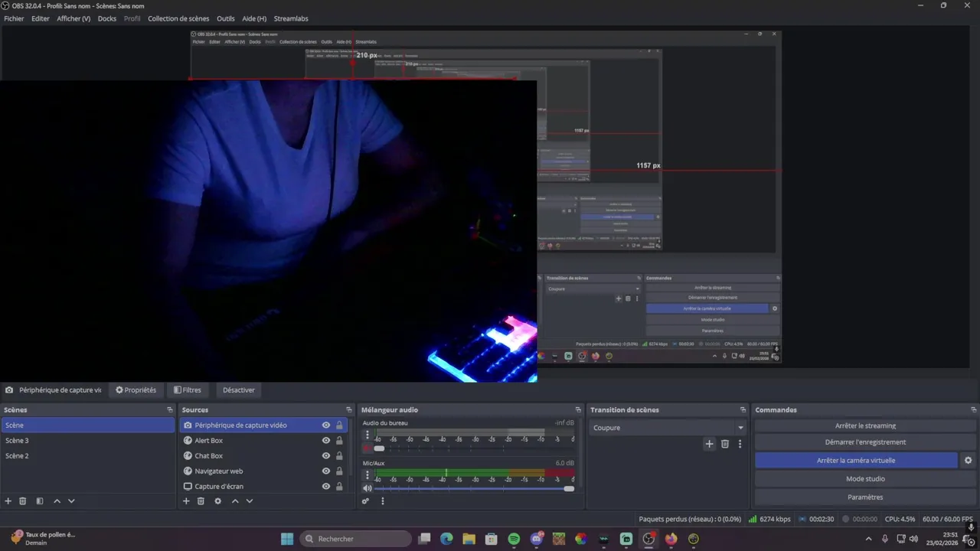Image resolution: width=980 pixels, height=551 pixels.
Task: Unmute the Audio du bureau channel
Action: 367,448
